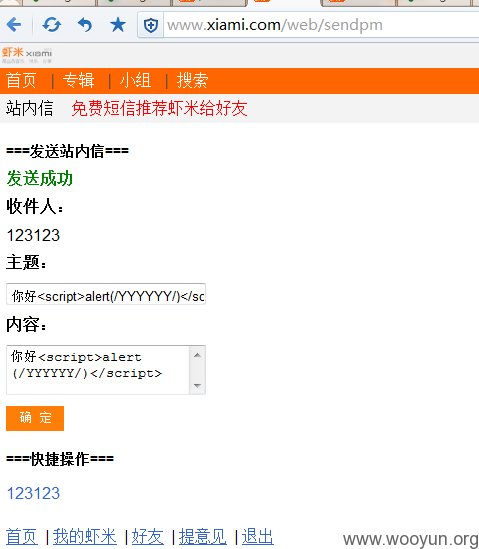Click the undo arrow icon in the toolbar
The image size is (479, 549).
(x=85, y=25)
